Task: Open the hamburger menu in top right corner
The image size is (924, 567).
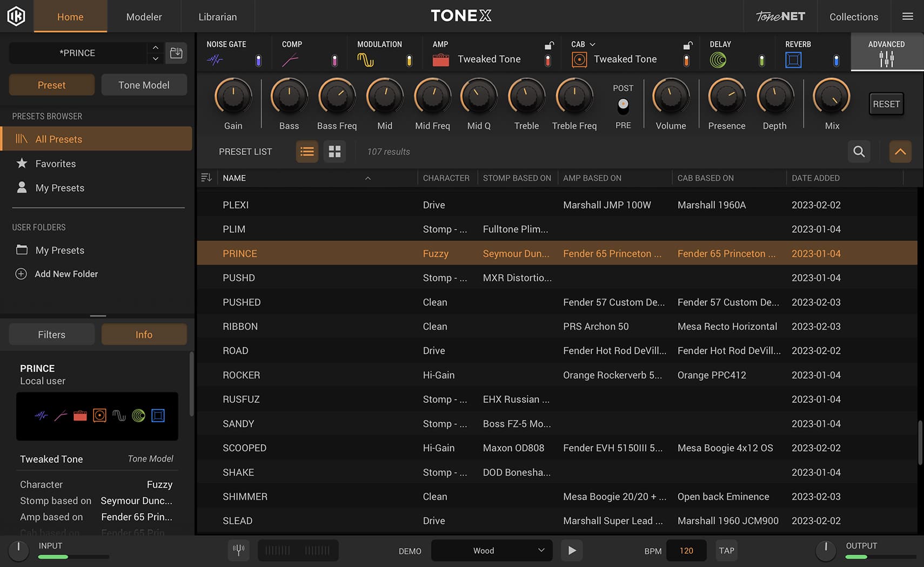Action: (908, 16)
